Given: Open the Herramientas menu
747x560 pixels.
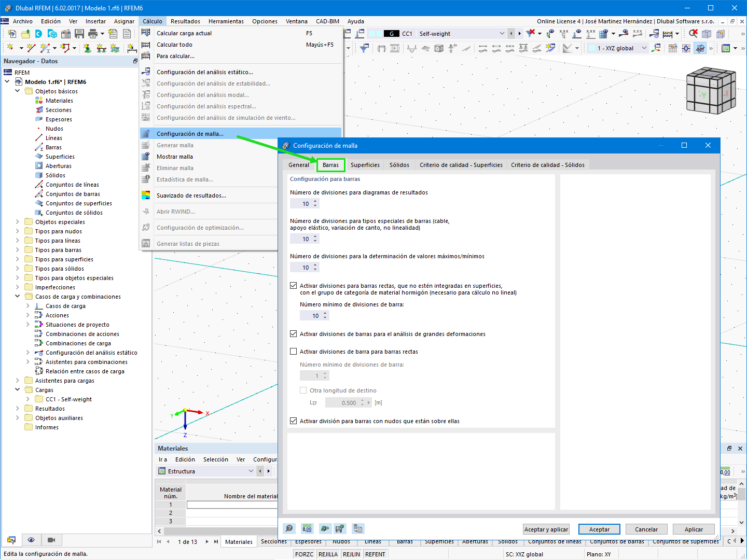Looking at the screenshot, I should tap(226, 21).
